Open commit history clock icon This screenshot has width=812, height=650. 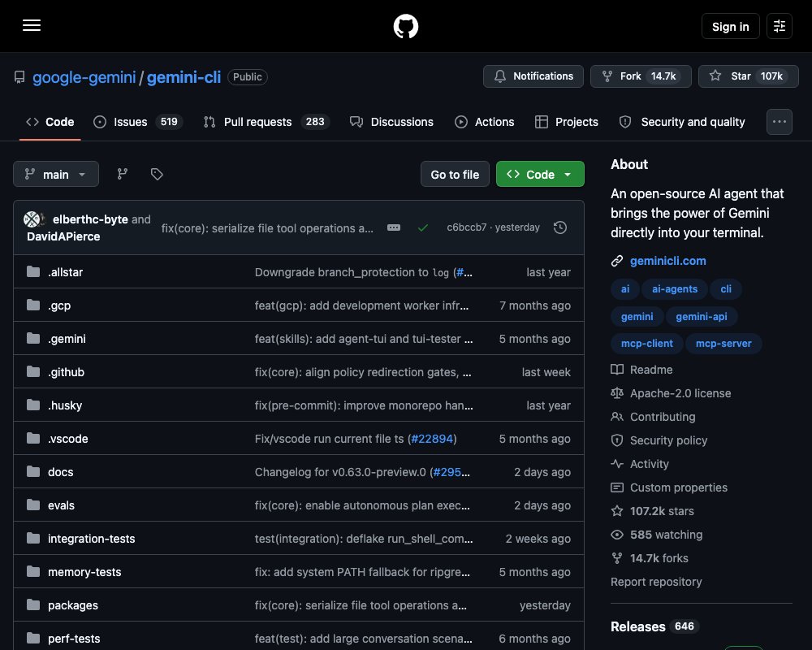(559, 227)
